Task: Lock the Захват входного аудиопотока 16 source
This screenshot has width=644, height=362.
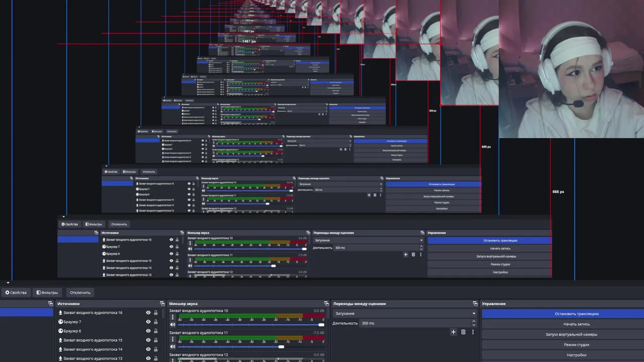Action: point(155,313)
